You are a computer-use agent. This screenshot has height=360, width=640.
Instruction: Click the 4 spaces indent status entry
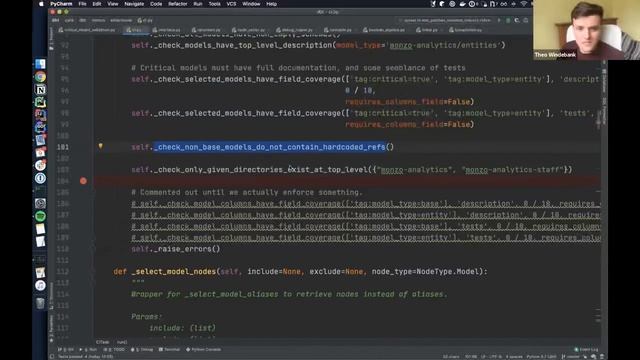[513, 357]
